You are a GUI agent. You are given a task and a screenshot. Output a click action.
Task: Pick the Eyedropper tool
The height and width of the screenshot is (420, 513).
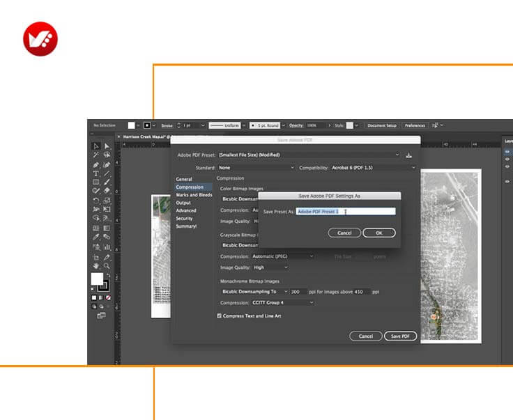coord(96,237)
